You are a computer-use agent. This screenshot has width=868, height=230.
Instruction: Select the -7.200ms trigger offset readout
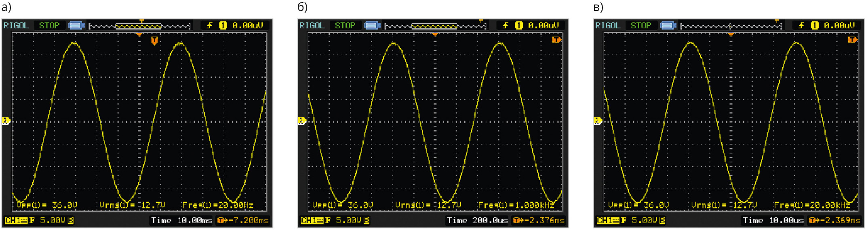pyautogui.click(x=243, y=221)
